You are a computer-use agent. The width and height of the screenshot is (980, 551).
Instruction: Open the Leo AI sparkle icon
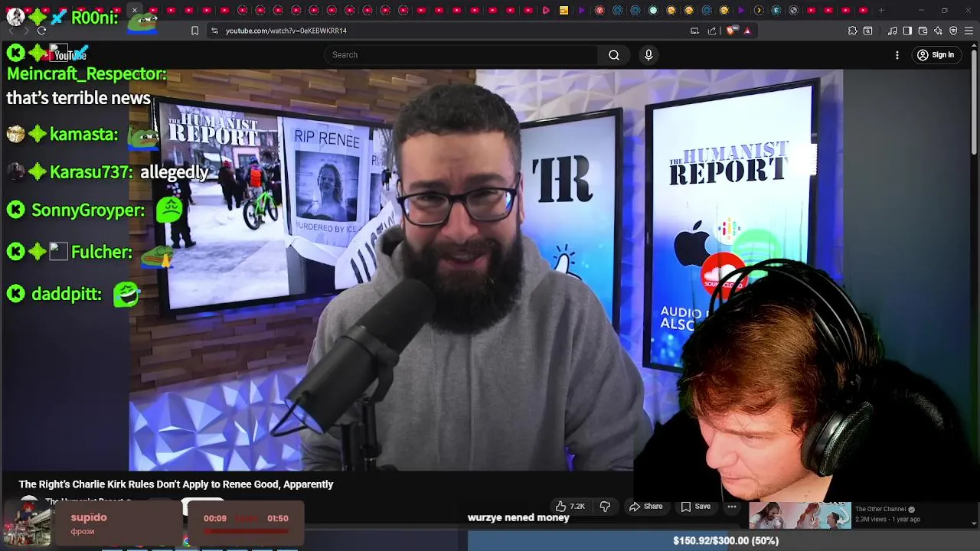(938, 31)
